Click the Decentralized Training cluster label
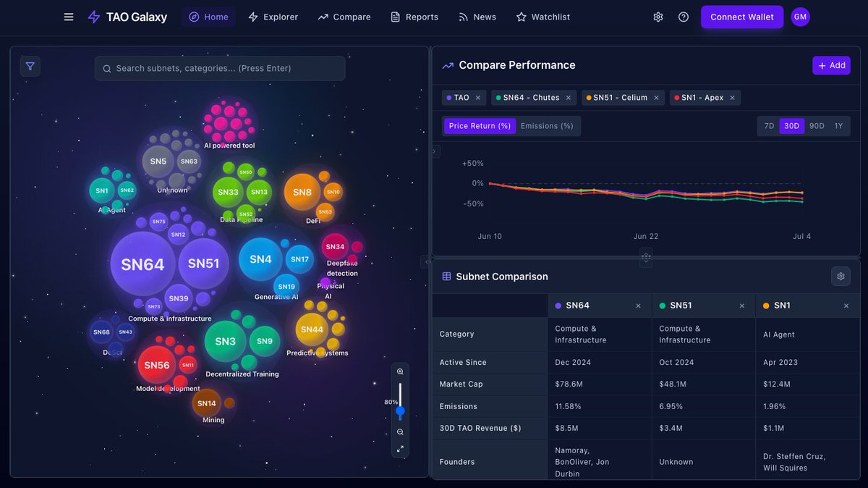The height and width of the screenshot is (488, 868). pyautogui.click(x=242, y=374)
